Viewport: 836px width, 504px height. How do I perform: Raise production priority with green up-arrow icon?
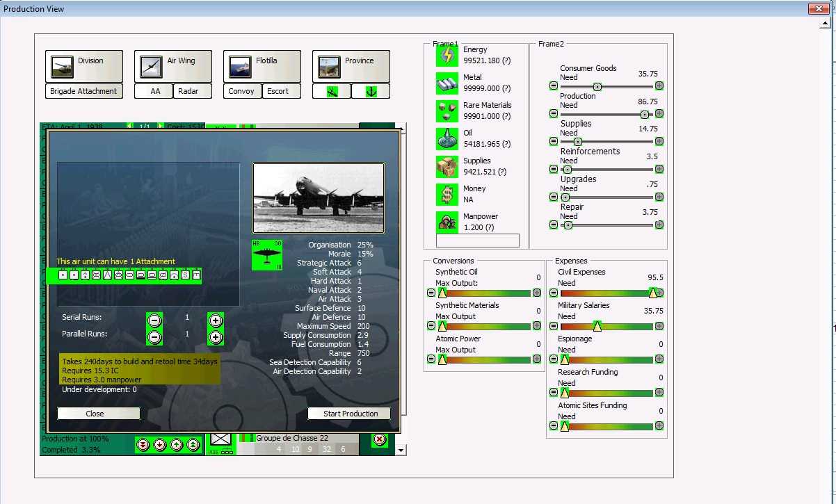pyautogui.click(x=176, y=444)
